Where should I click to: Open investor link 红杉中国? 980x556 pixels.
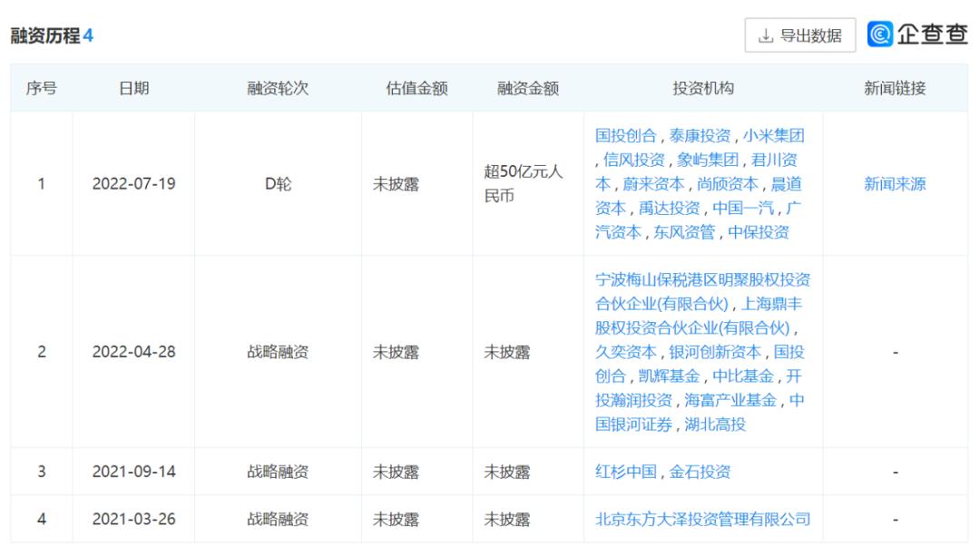point(625,472)
